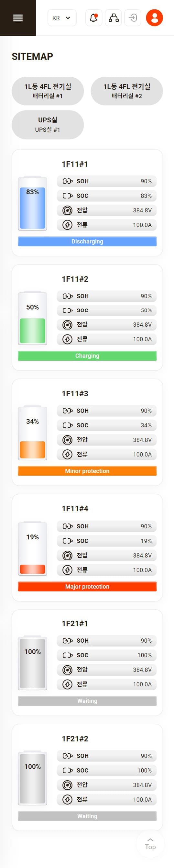Open the notifications bell
This screenshot has width=174, height=868.
click(93, 18)
